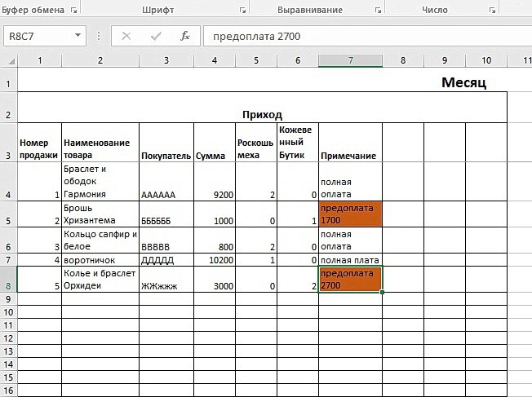Click buyer cell 'ЖЖжжж'
Viewport: 532px width, 397px height.
coord(166,280)
